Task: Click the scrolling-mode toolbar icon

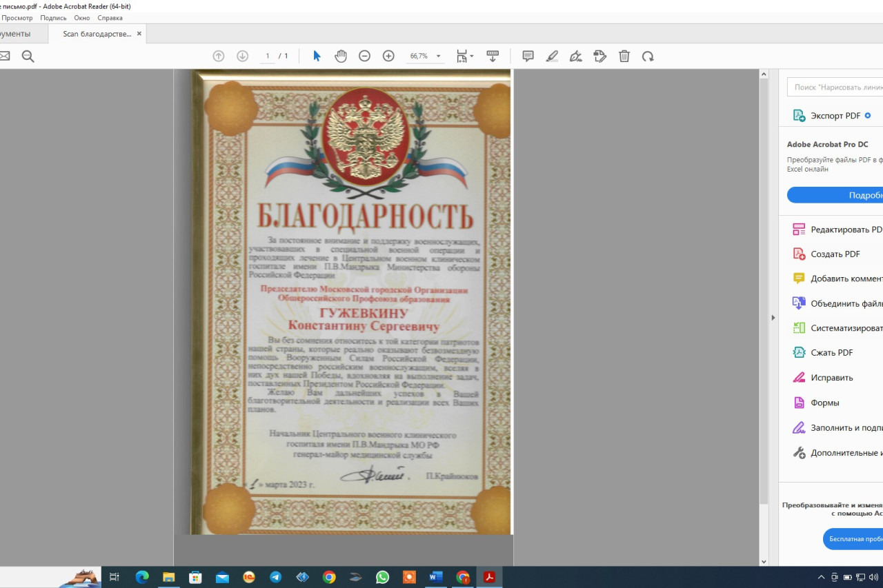Action: (x=493, y=57)
